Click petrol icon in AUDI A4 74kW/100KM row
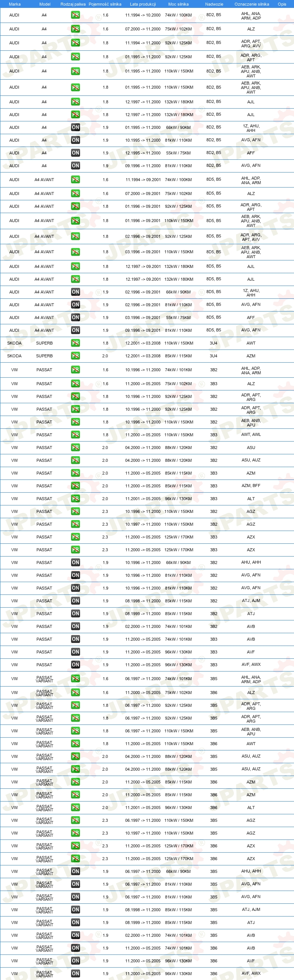The height and width of the screenshot is (980, 294). pyautogui.click(x=76, y=15)
